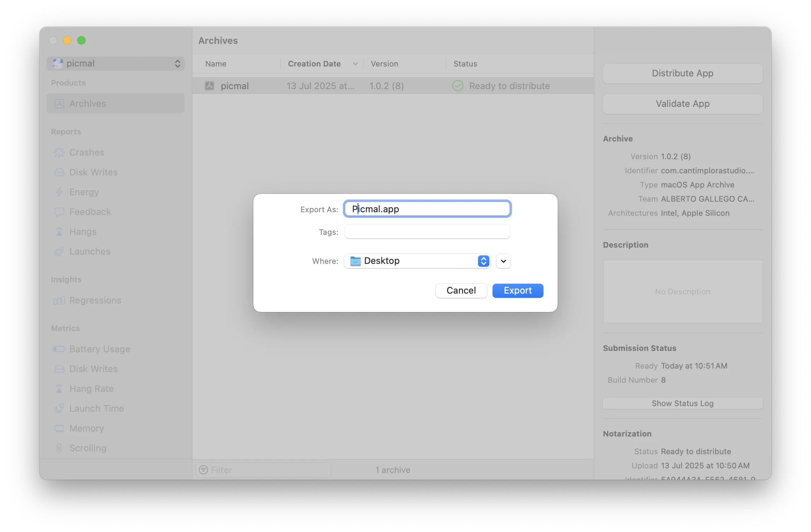The height and width of the screenshot is (532, 811).
Task: Click the Distribute App button
Action: 683,74
